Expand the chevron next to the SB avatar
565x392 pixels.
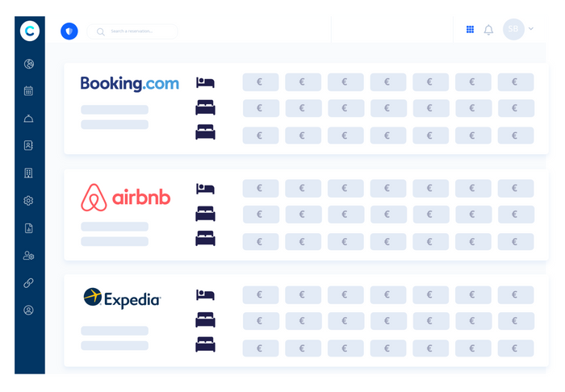point(531,29)
